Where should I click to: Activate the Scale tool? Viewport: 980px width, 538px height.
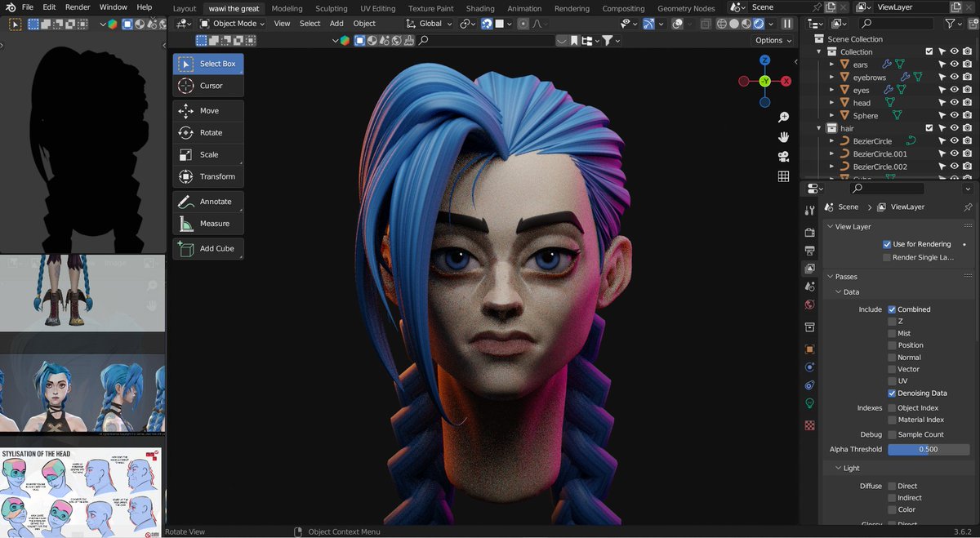pyautogui.click(x=208, y=154)
